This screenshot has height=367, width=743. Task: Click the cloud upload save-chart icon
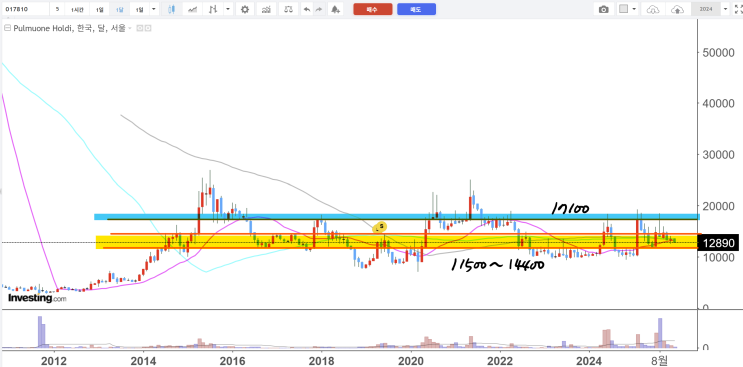(678, 9)
